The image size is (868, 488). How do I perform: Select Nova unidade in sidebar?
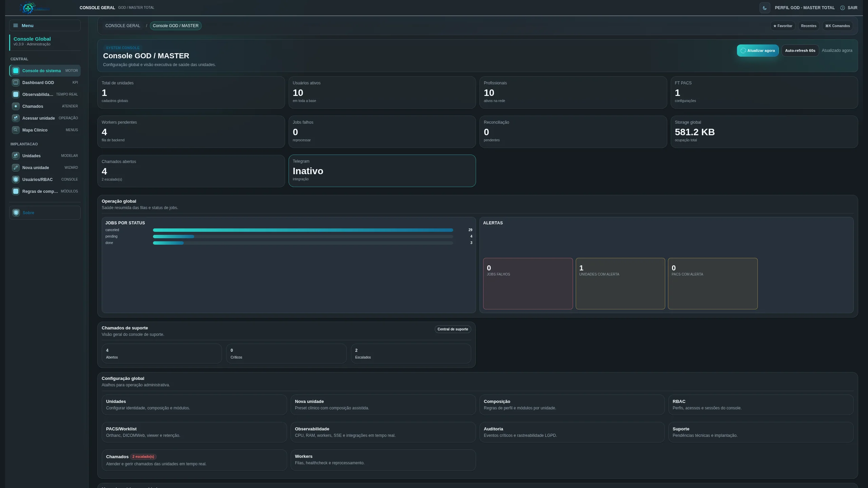tap(45, 168)
